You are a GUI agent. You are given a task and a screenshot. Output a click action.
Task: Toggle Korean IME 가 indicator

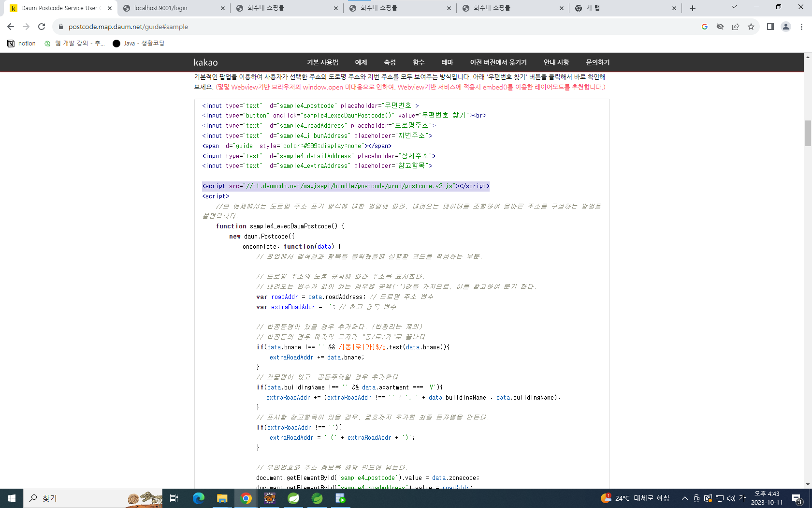point(742,498)
